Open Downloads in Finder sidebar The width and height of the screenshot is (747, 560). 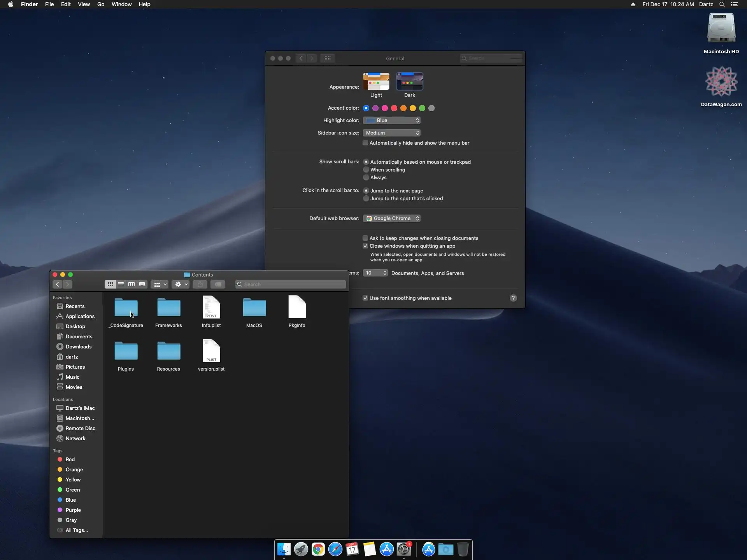pyautogui.click(x=78, y=346)
